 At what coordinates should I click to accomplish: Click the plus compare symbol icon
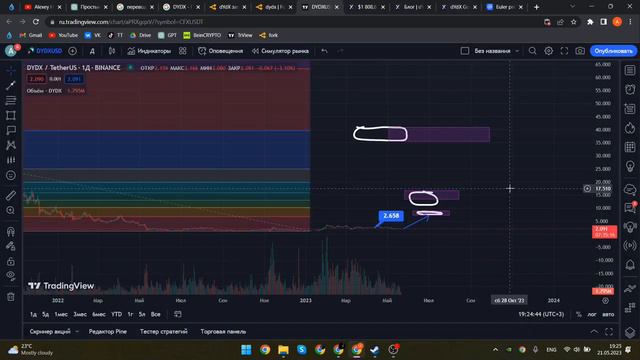click(72, 51)
